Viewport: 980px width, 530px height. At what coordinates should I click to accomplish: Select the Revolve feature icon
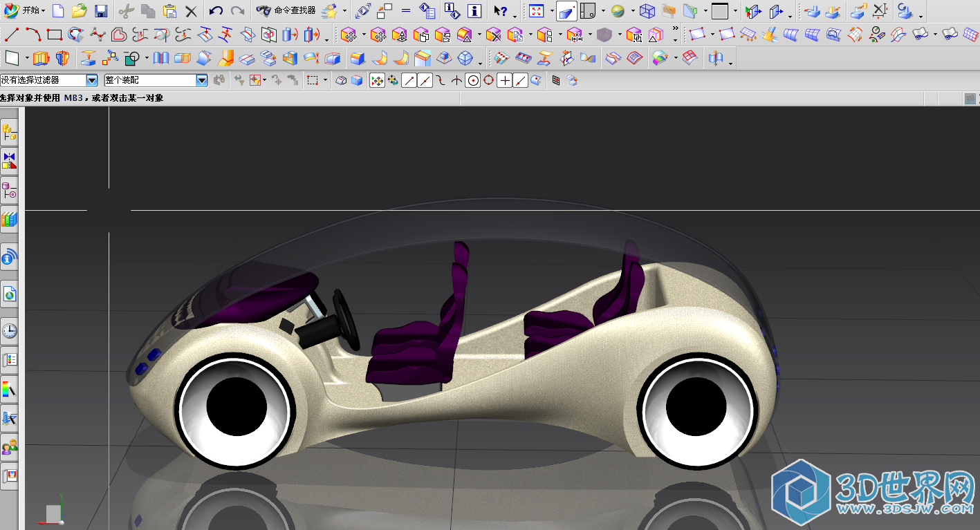[x=63, y=59]
